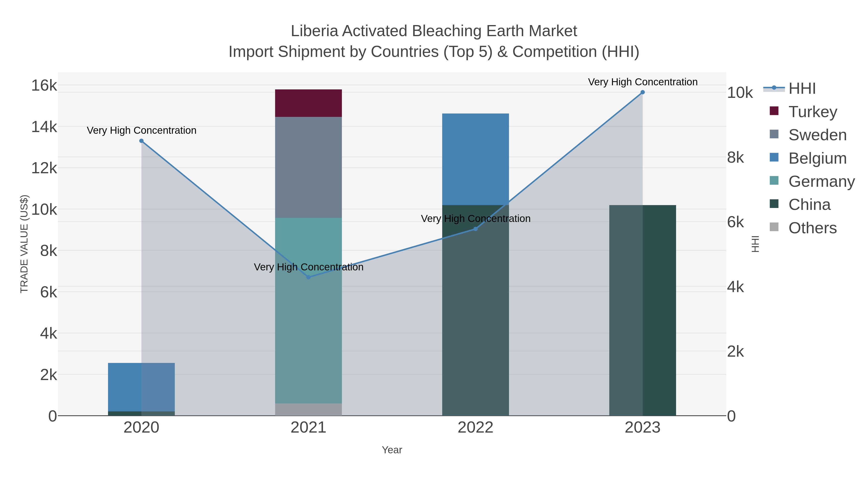Click the 'Year' x-axis title
Viewport: 868px width, 488px height.
tap(392, 450)
